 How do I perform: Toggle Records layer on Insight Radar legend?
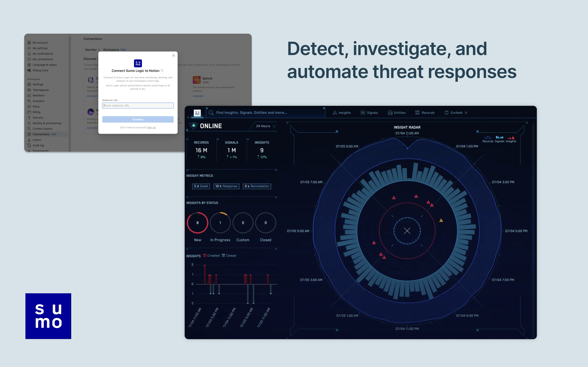488,139
